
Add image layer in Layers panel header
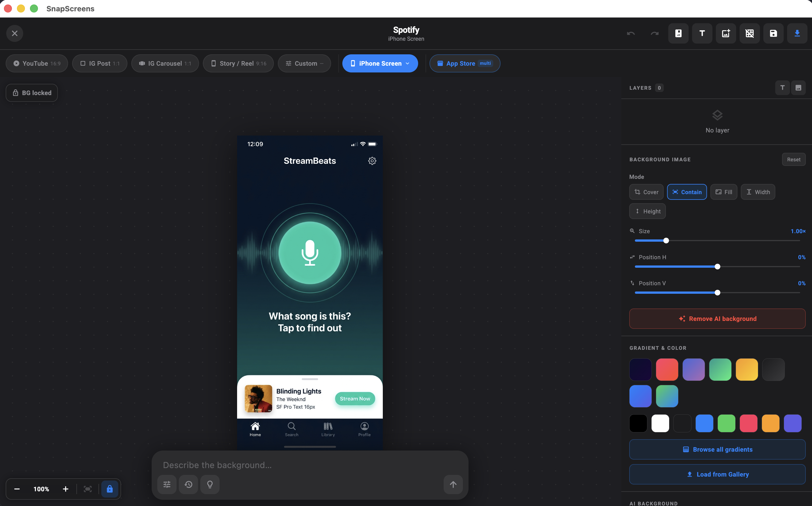click(x=798, y=88)
